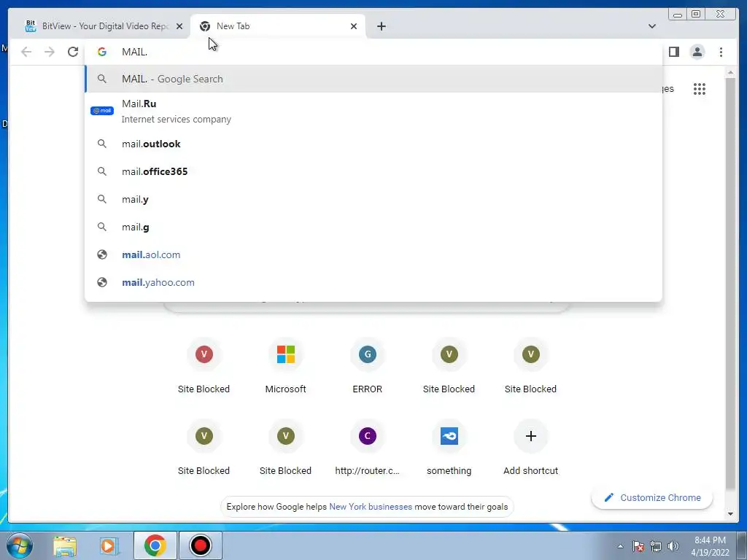Open Windows Explorer from taskbar
Screen dimensions: 747x560
(65, 545)
